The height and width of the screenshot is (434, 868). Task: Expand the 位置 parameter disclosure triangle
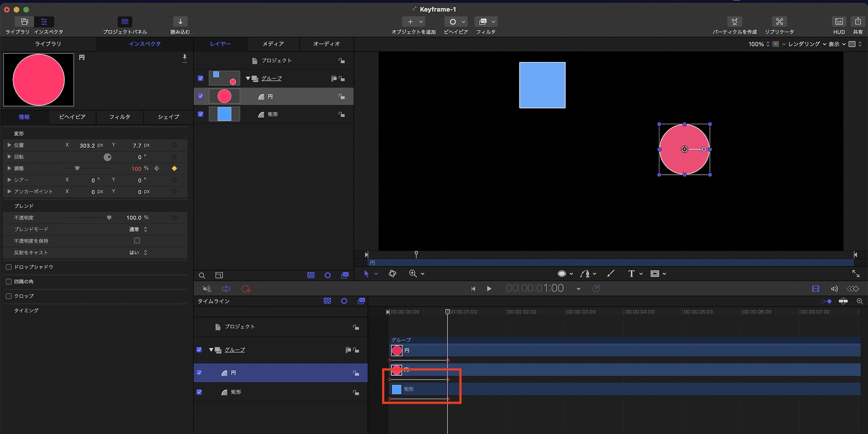[9, 145]
